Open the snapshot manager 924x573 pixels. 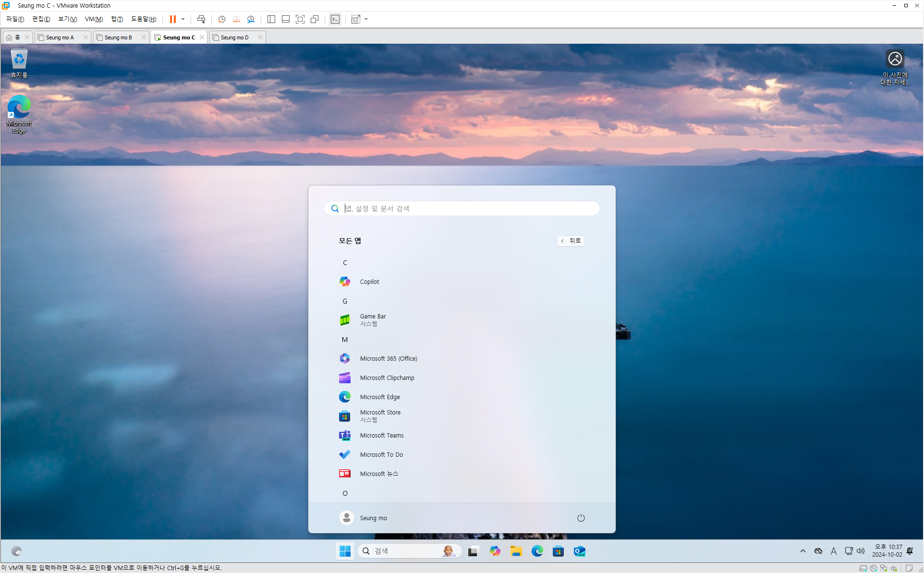pyautogui.click(x=250, y=19)
